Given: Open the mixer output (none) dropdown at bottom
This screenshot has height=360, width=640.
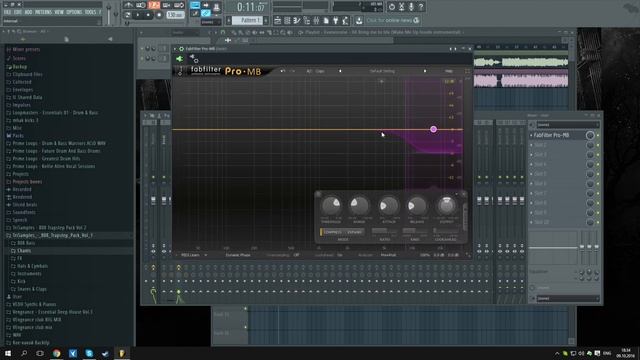Looking at the screenshot, I should (567, 299).
